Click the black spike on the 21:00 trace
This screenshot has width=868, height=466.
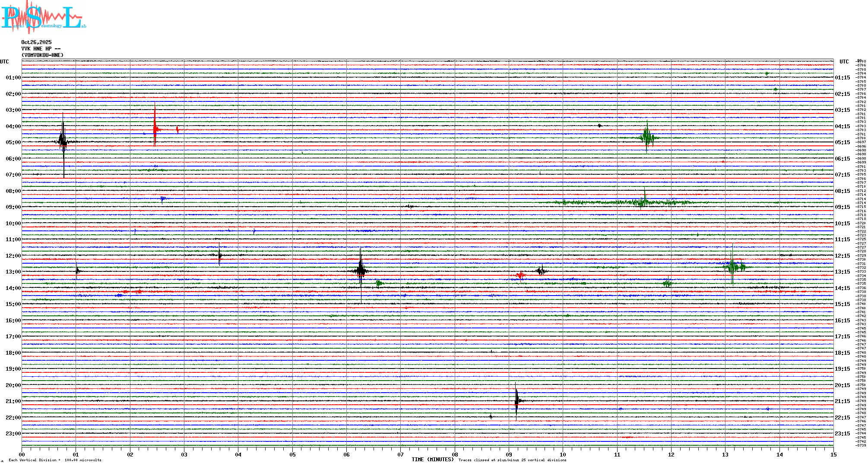pos(516,400)
